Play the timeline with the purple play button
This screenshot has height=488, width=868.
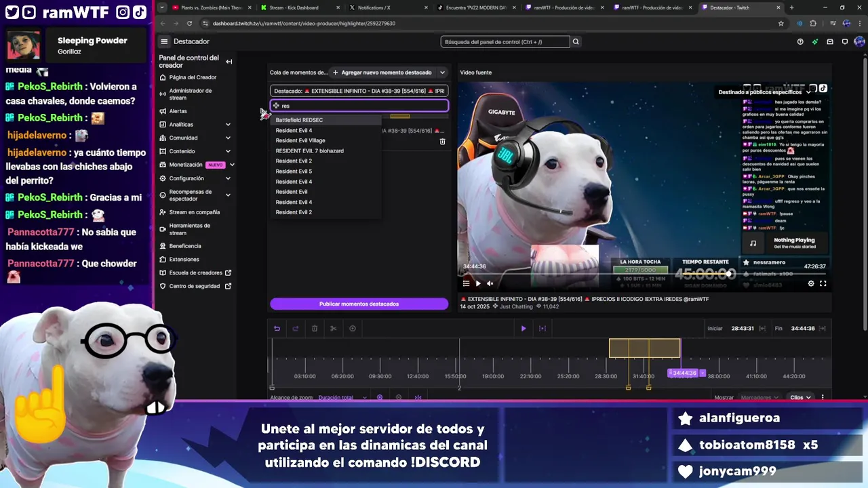coord(524,329)
